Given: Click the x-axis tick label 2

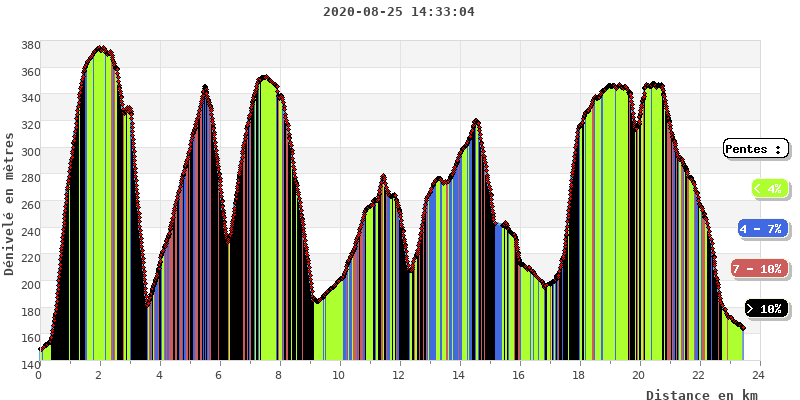Looking at the screenshot, I should 99,376.
